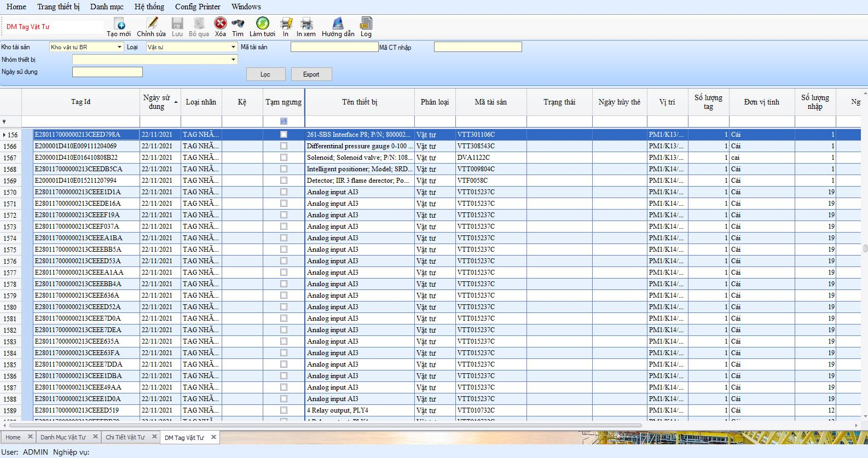Toggle Tạm ngưng checkbox in row 1570
This screenshot has height=458, width=868.
[283, 192]
